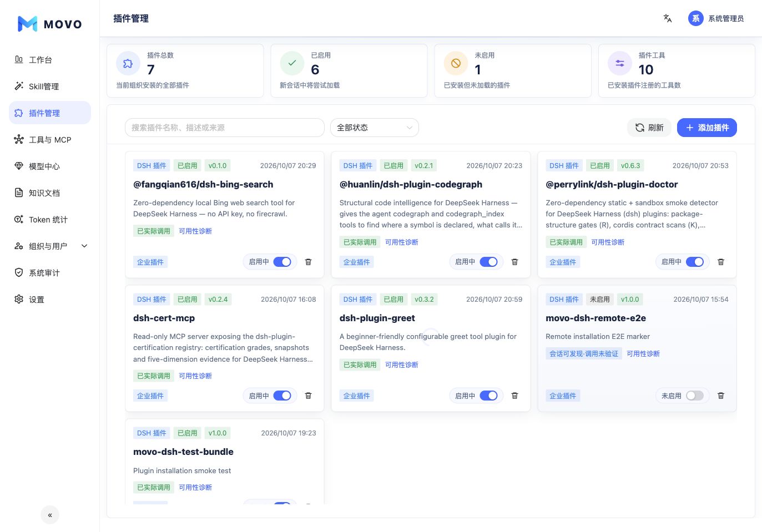View Token 统计 page
Image resolution: width=762 pixels, height=532 pixels.
(50, 220)
